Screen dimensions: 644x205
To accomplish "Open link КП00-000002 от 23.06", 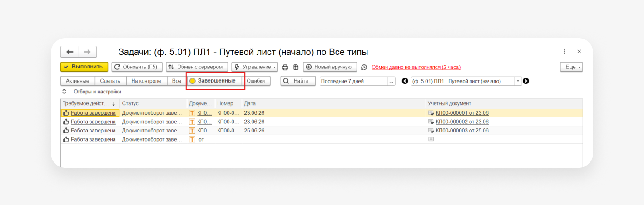I will (462, 122).
